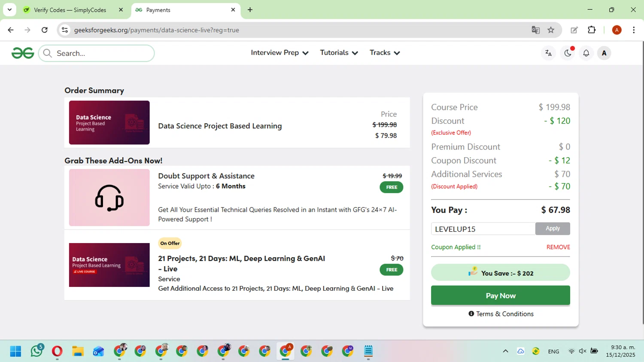Screen dimensions: 644x362
Task: Open notifications bell icon
Action: (x=586, y=53)
